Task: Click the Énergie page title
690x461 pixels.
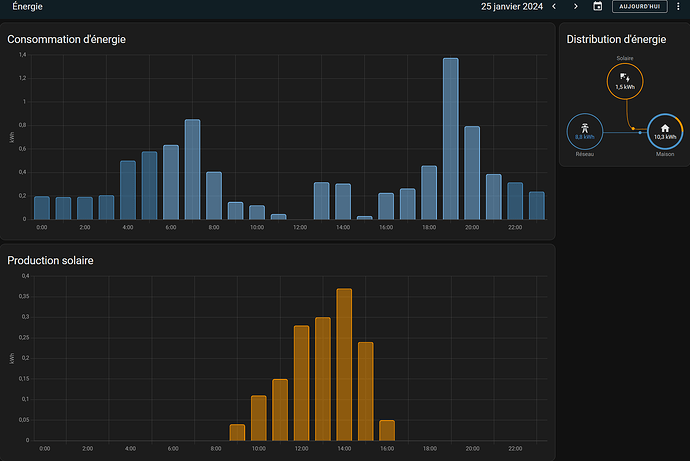Action: click(x=27, y=7)
